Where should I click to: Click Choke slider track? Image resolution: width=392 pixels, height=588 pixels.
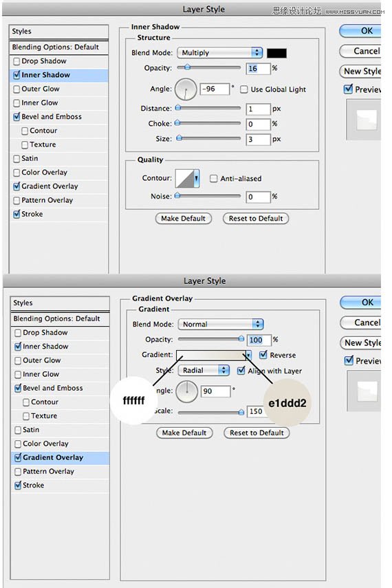click(208, 123)
